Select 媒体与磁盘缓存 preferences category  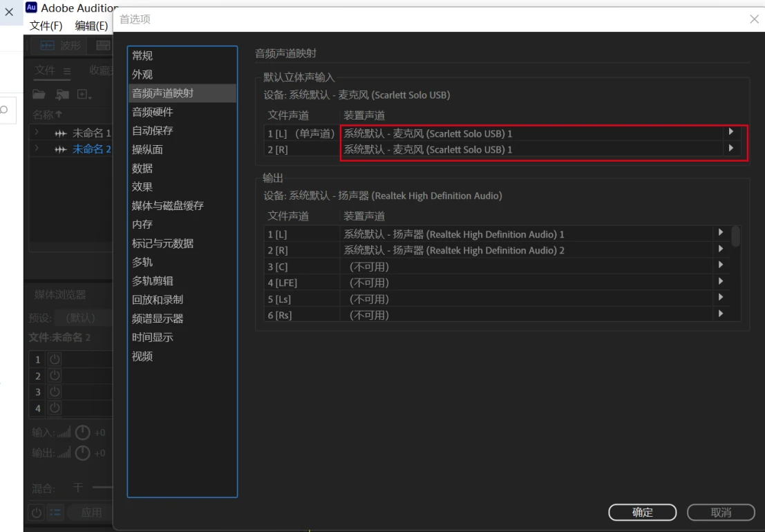tap(182, 206)
